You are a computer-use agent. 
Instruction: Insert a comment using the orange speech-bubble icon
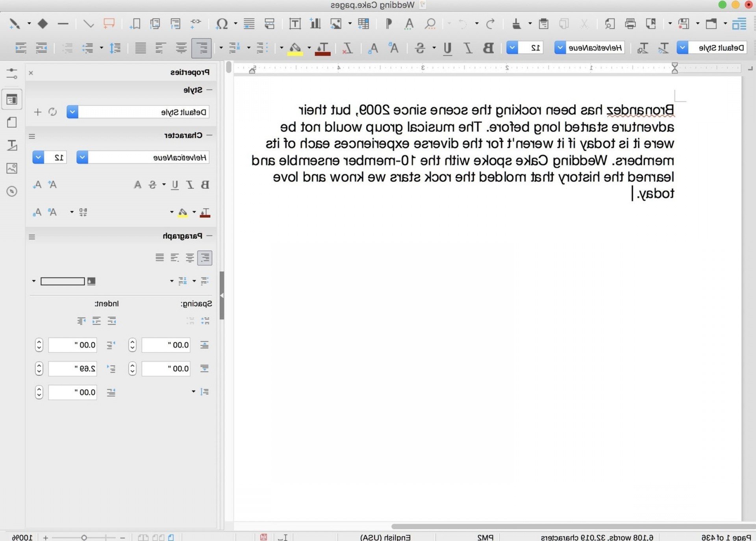point(109,24)
